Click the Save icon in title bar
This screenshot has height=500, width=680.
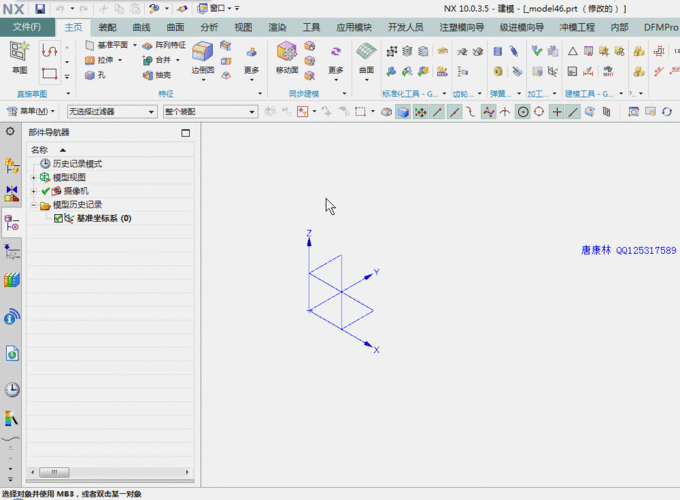tap(40, 8)
